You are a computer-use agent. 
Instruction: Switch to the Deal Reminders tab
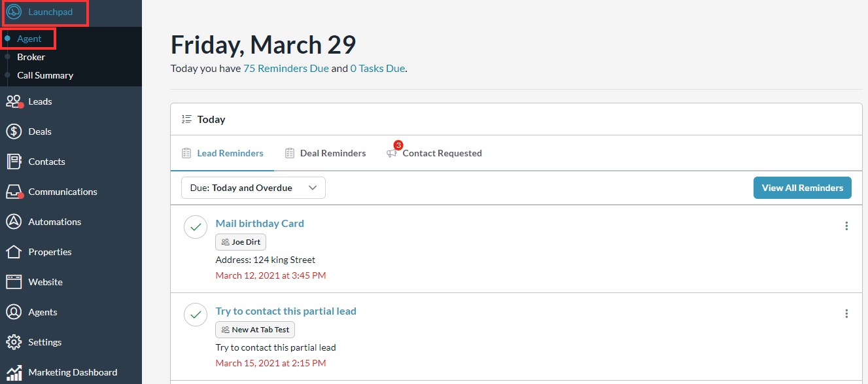click(x=326, y=153)
